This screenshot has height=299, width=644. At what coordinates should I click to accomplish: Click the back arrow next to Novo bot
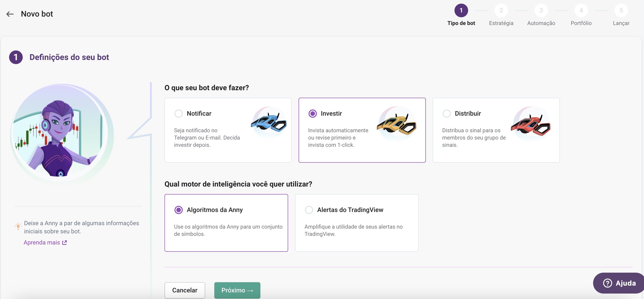pos(10,14)
